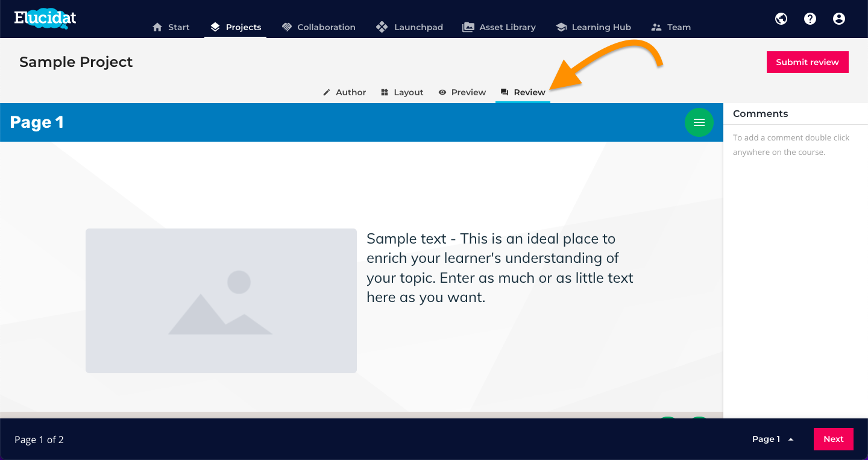Go to the Projects tab

(x=236, y=27)
